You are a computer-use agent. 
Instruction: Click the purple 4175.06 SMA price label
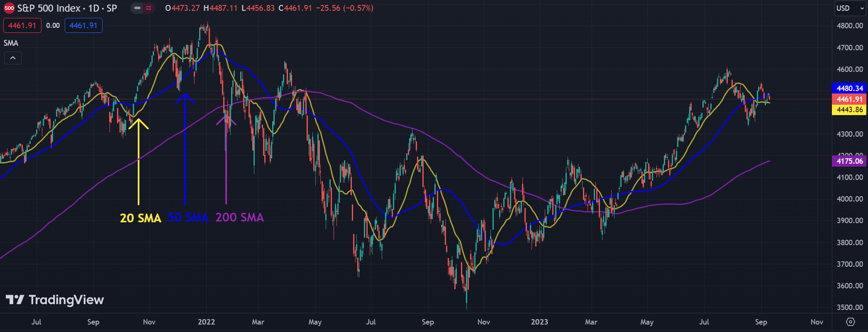(849, 161)
